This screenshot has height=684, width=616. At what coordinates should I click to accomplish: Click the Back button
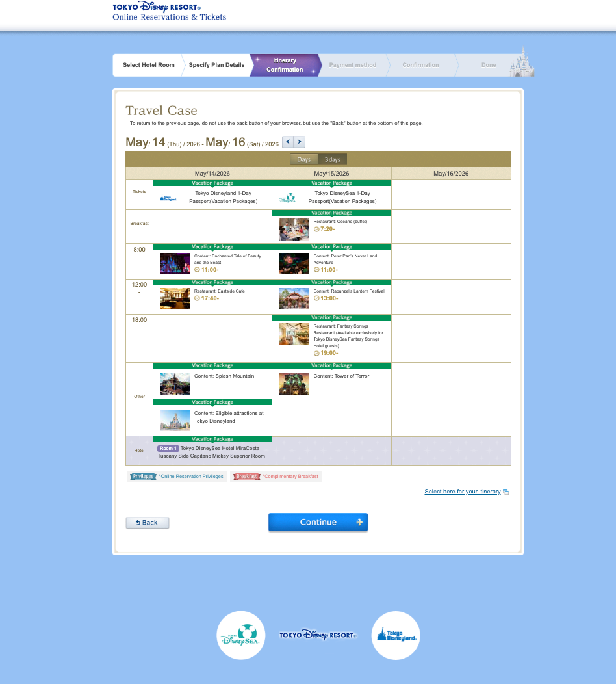point(148,523)
